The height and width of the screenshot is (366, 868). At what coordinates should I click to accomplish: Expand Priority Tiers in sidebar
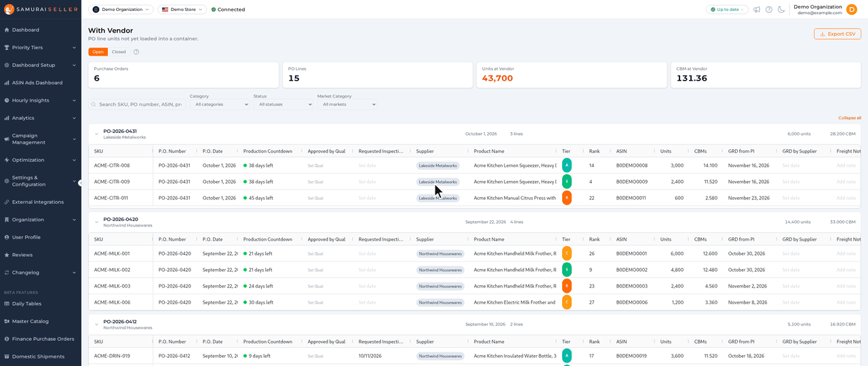click(x=41, y=47)
